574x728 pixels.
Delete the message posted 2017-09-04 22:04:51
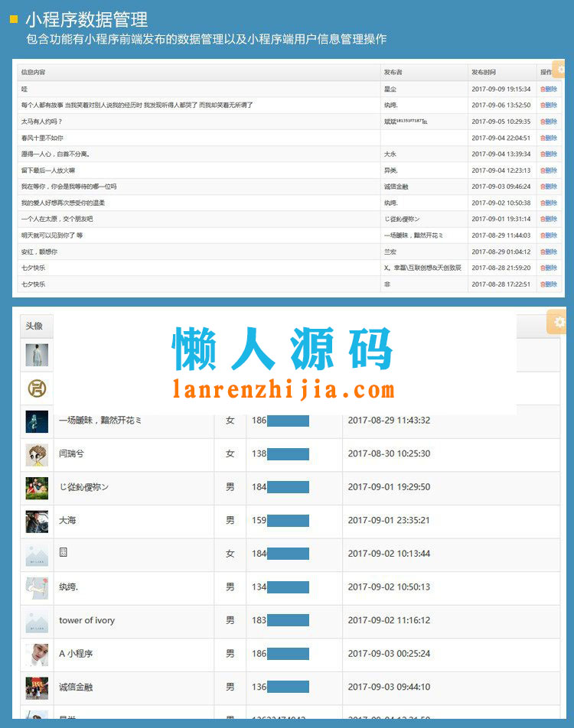tap(549, 138)
